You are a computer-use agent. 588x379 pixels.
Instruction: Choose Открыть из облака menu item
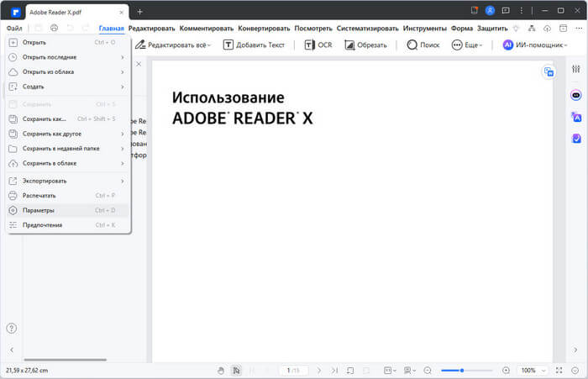coord(68,71)
